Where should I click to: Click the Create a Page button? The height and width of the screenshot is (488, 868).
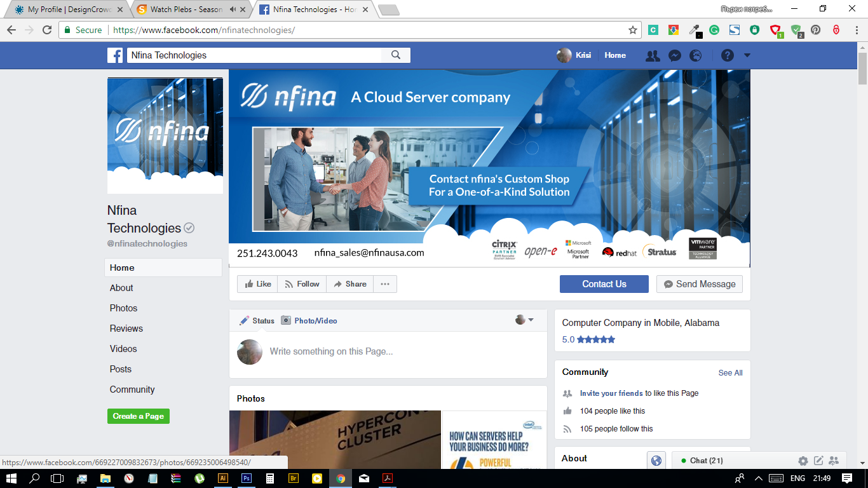click(139, 416)
